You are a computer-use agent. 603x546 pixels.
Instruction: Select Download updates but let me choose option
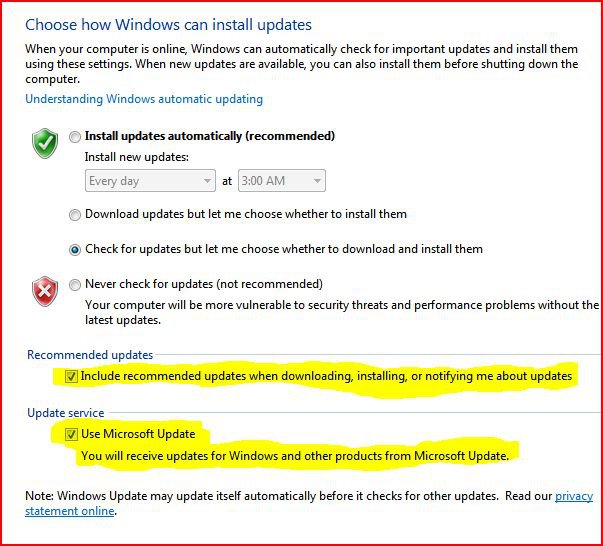pyautogui.click(x=75, y=215)
